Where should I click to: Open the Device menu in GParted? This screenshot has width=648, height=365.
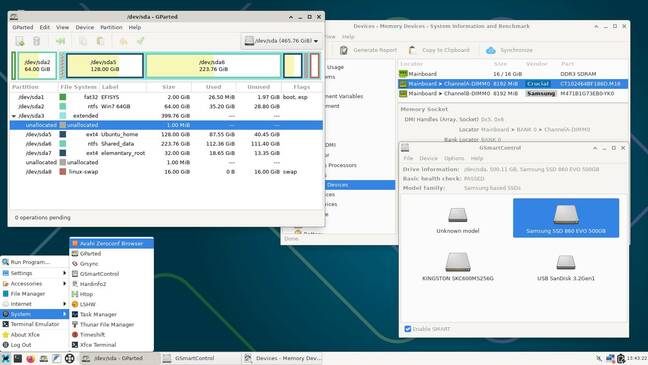[85, 27]
